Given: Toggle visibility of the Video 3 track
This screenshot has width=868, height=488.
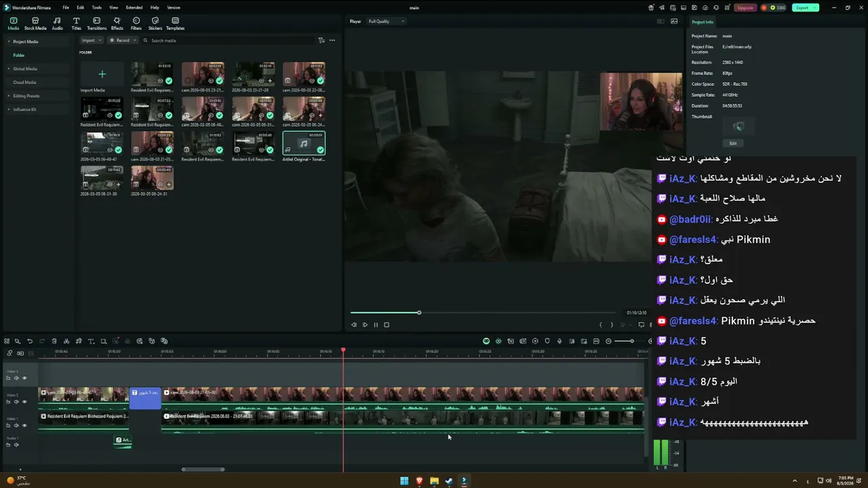Looking at the screenshot, I should [24, 378].
